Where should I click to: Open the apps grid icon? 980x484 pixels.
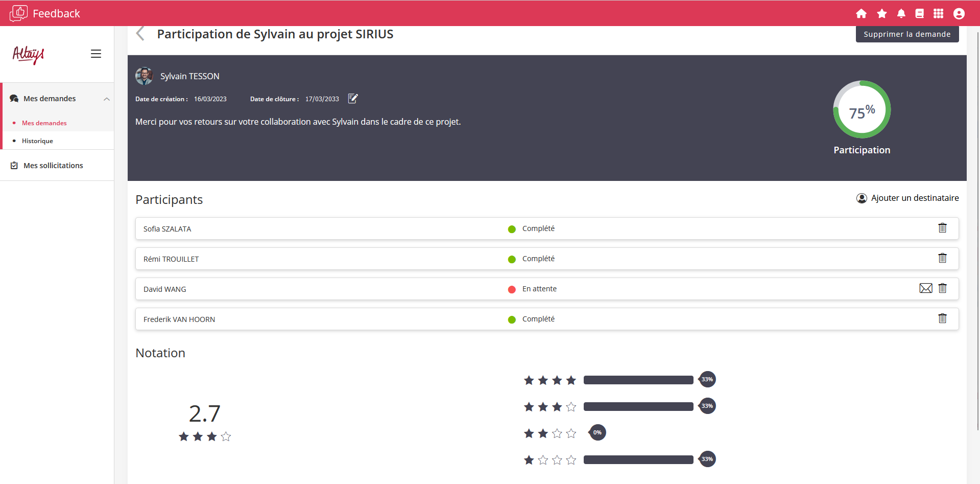938,14
